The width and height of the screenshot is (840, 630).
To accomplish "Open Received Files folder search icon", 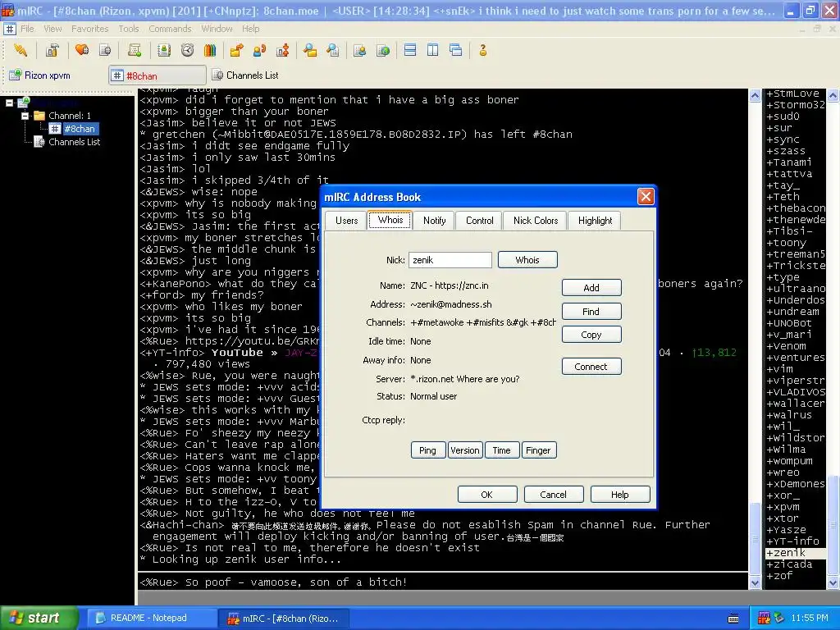I will coord(309,50).
